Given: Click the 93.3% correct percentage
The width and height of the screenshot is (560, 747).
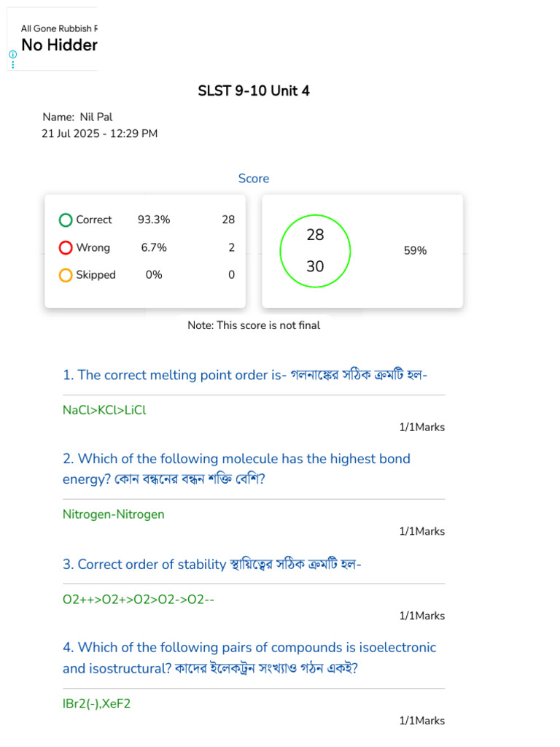Looking at the screenshot, I should tap(154, 220).
